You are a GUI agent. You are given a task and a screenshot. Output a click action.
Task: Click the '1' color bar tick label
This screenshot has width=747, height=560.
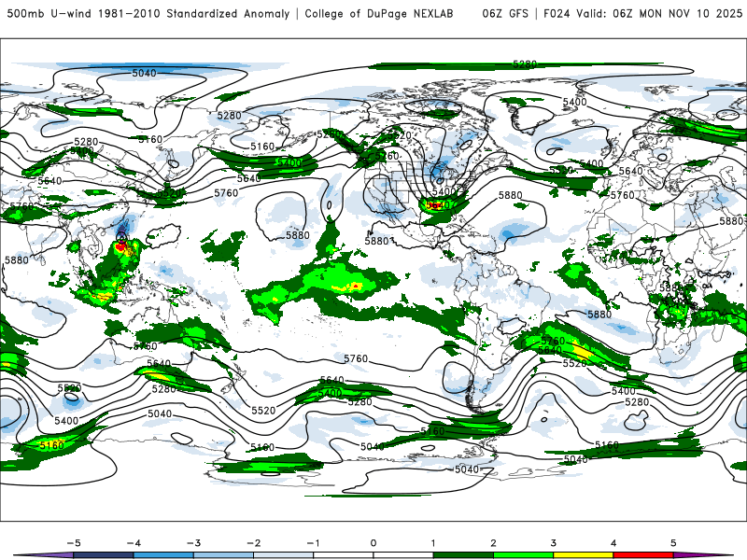[x=433, y=543]
